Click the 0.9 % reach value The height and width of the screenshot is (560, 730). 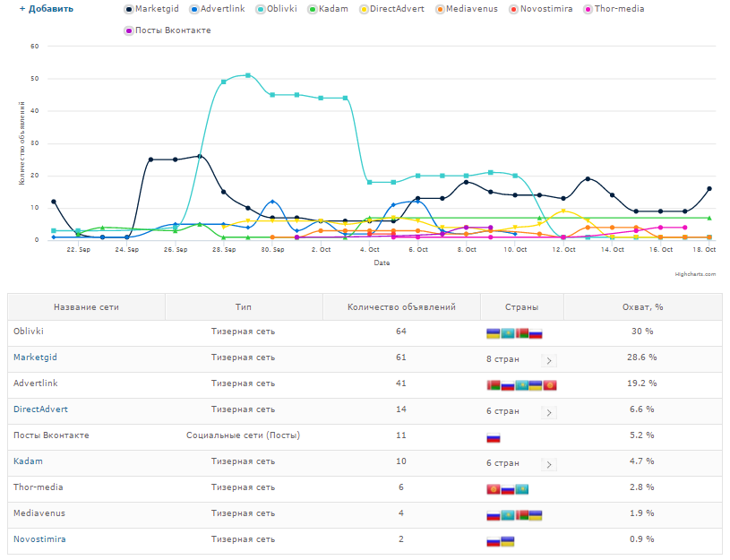[642, 539]
